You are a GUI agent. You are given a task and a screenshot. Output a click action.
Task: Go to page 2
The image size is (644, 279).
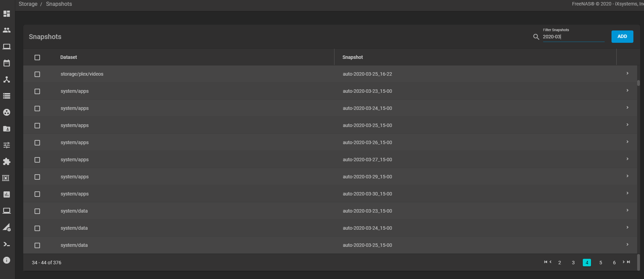pos(560,263)
